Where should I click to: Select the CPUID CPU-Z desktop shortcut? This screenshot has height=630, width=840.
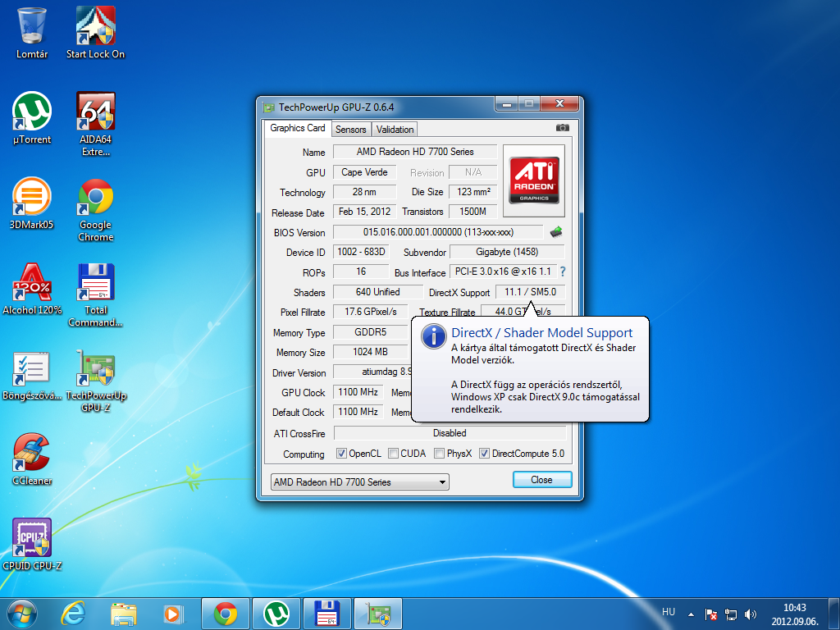(x=32, y=545)
